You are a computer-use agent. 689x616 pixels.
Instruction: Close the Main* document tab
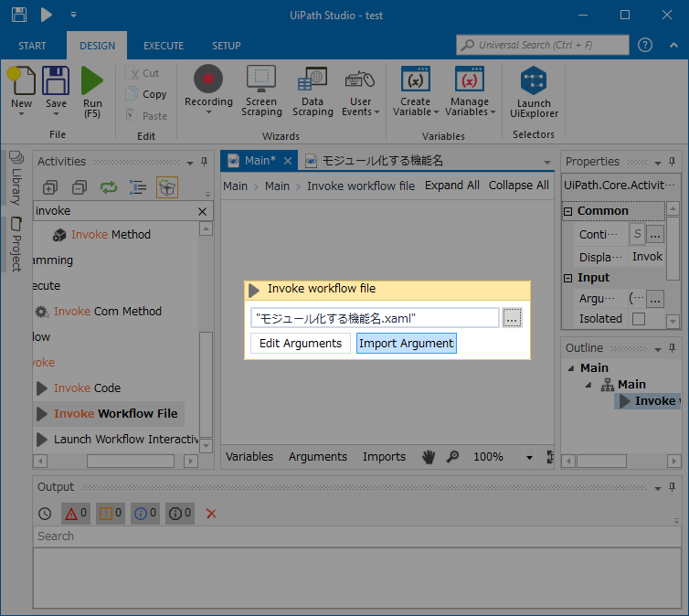288,161
